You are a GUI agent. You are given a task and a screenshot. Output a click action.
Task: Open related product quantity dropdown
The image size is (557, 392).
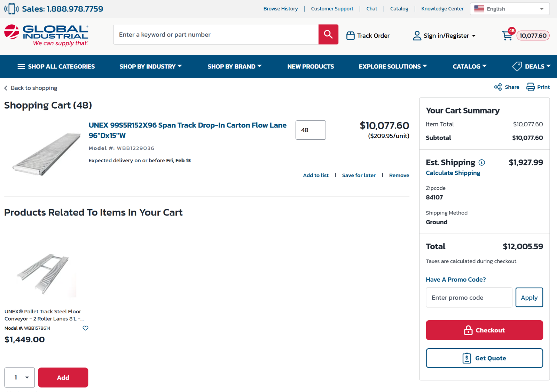tap(19, 377)
